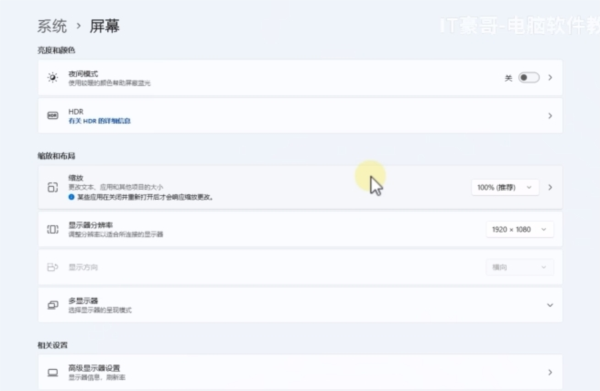Open the HDR more information link

[x=99, y=121]
